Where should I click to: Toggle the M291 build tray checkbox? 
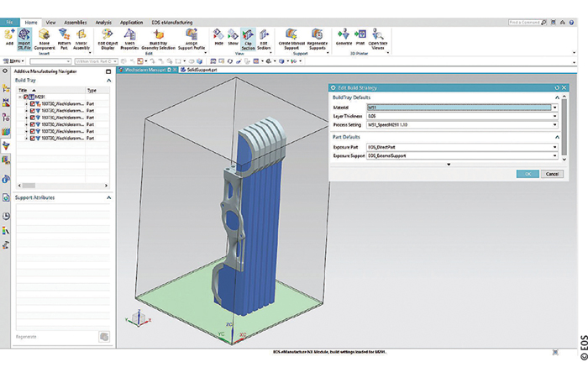26,97
